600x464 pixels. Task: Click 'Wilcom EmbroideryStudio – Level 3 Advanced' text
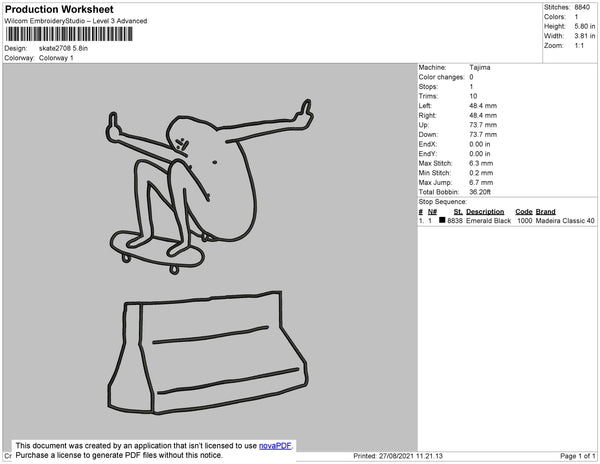[76, 21]
